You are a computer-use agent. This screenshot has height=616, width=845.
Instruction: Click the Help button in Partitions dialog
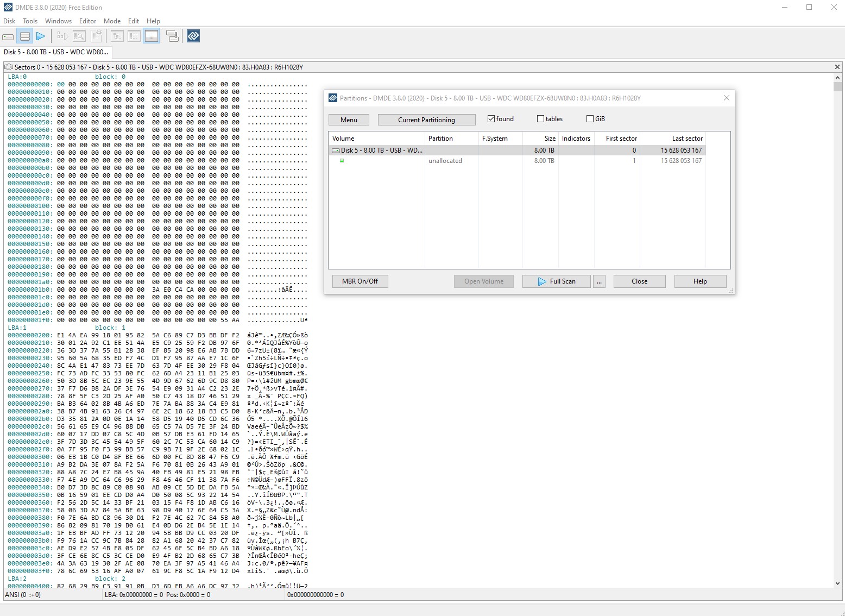coord(700,281)
